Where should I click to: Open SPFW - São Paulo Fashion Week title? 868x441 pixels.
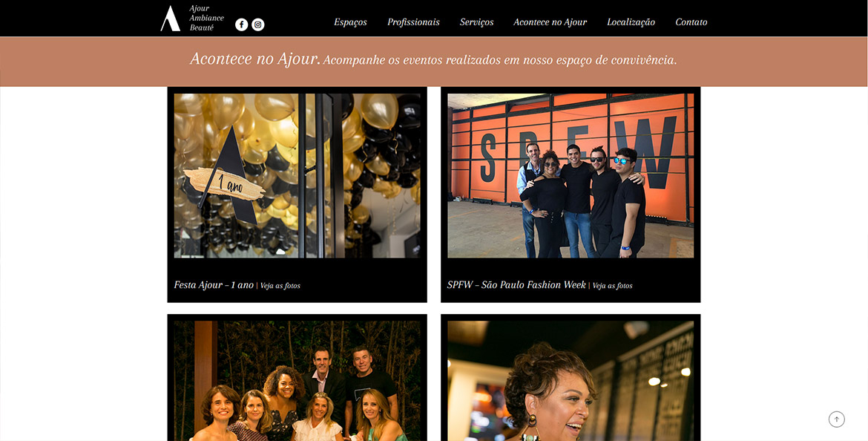pyautogui.click(x=516, y=285)
